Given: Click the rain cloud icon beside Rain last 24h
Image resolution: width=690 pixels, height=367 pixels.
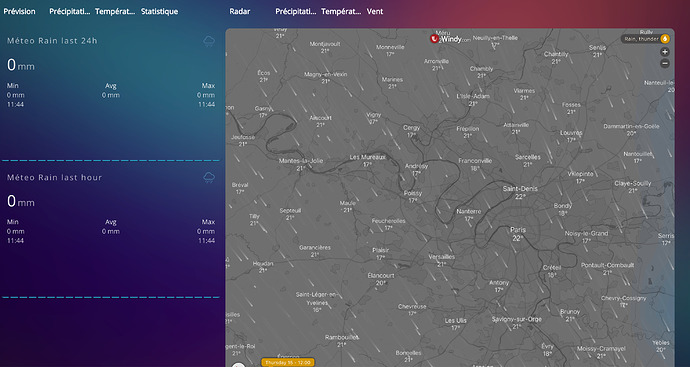Looking at the screenshot, I should [x=209, y=41].
